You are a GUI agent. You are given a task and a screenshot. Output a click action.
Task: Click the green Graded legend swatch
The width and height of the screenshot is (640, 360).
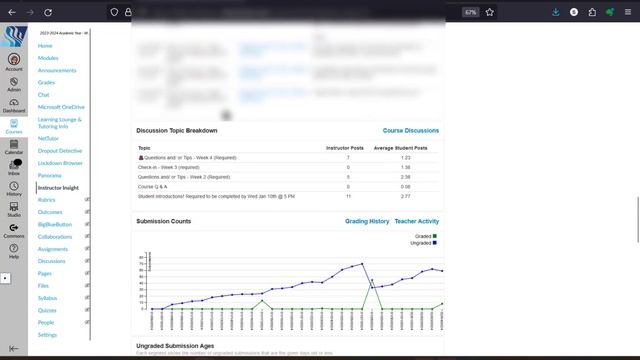[435, 236]
